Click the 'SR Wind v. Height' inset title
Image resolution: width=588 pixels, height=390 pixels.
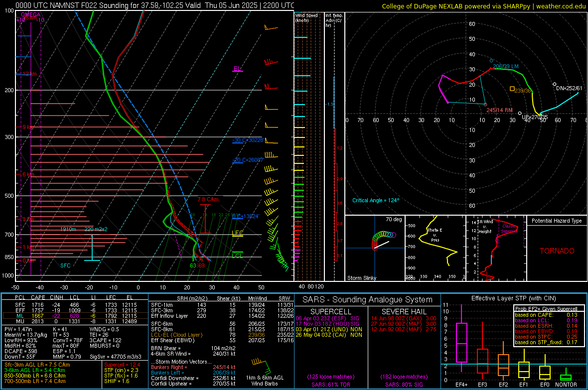pyautogui.click(x=484, y=227)
